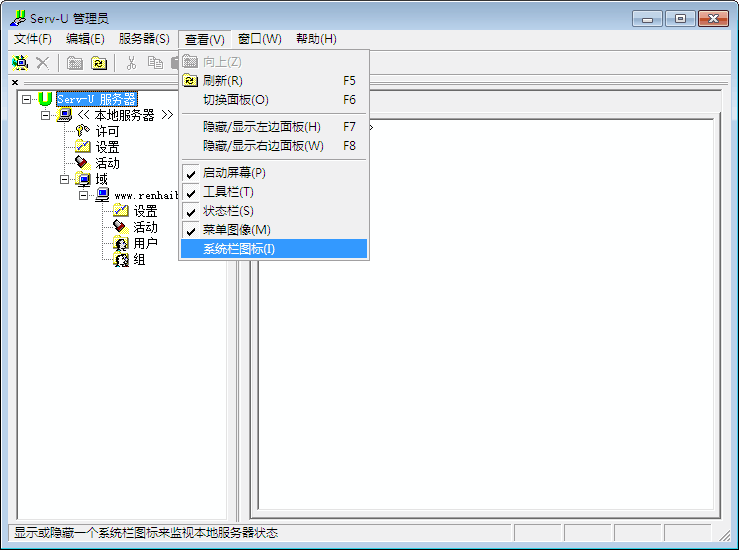
Task: Open the local server 活动 activity item
Action: pyautogui.click(x=107, y=163)
